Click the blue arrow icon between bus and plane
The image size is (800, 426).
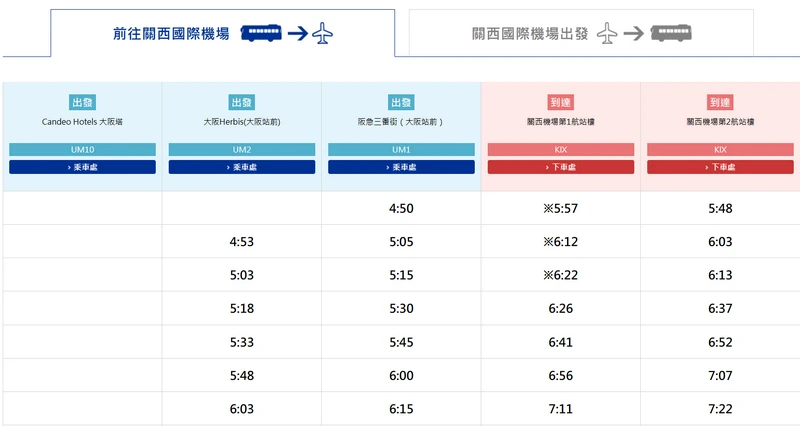pyautogui.click(x=298, y=34)
